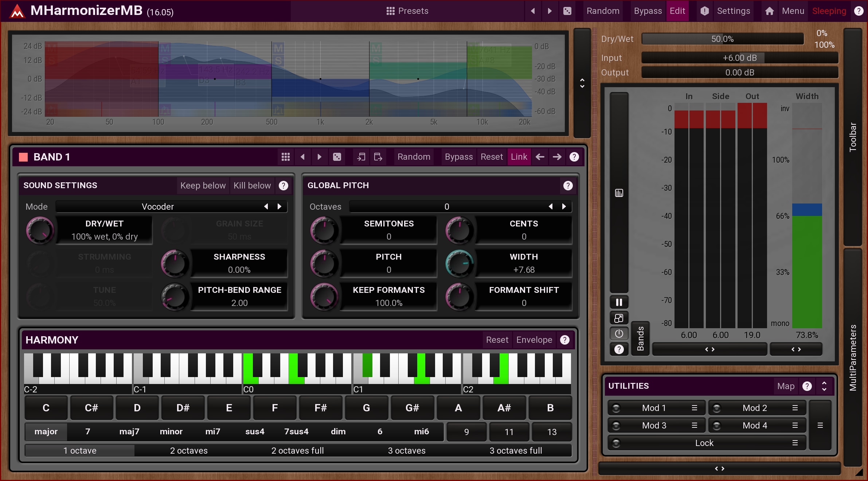Open Mod 1 menu lines
Image resolution: width=868 pixels, height=481 pixels.
[x=695, y=408]
